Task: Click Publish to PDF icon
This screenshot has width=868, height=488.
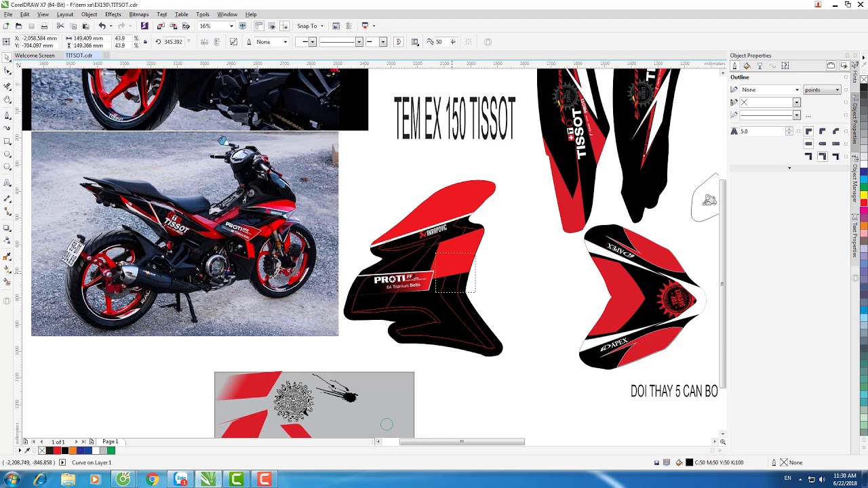Action: [186, 26]
